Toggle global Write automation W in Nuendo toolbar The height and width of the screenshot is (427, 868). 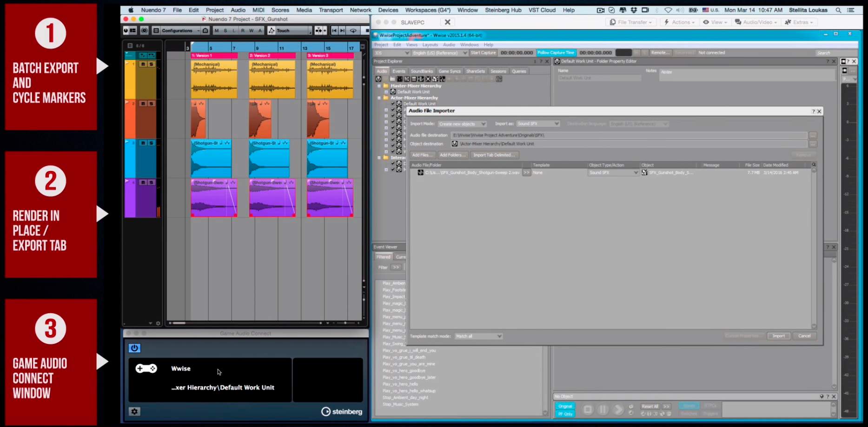[x=252, y=31]
